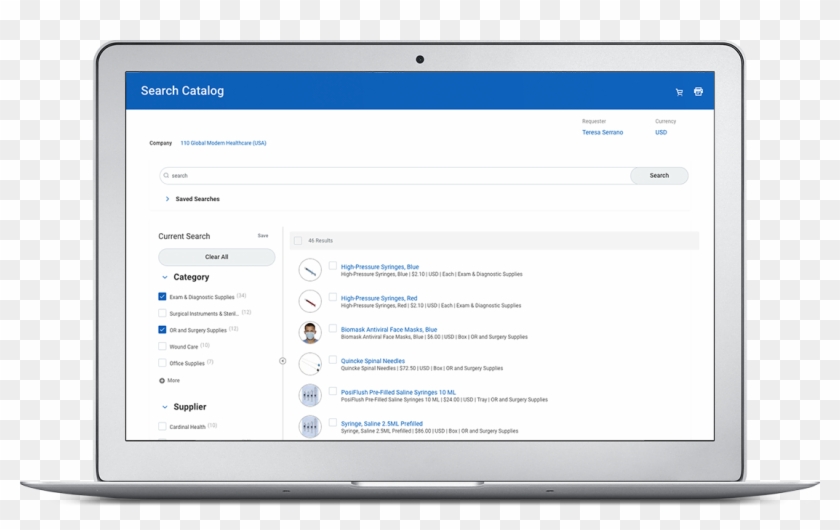
Task: Open the Teresa Serrano requester link
Action: tap(602, 132)
